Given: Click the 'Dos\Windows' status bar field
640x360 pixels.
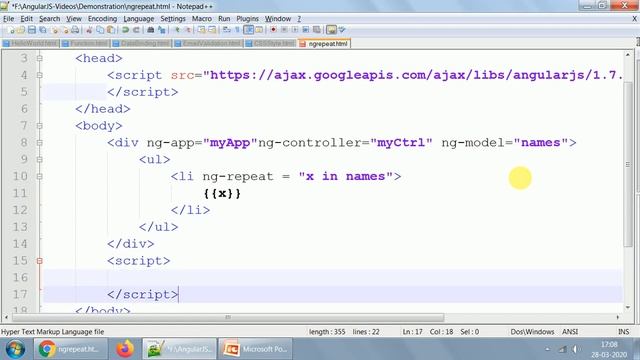Looking at the screenshot, I should tap(532, 331).
